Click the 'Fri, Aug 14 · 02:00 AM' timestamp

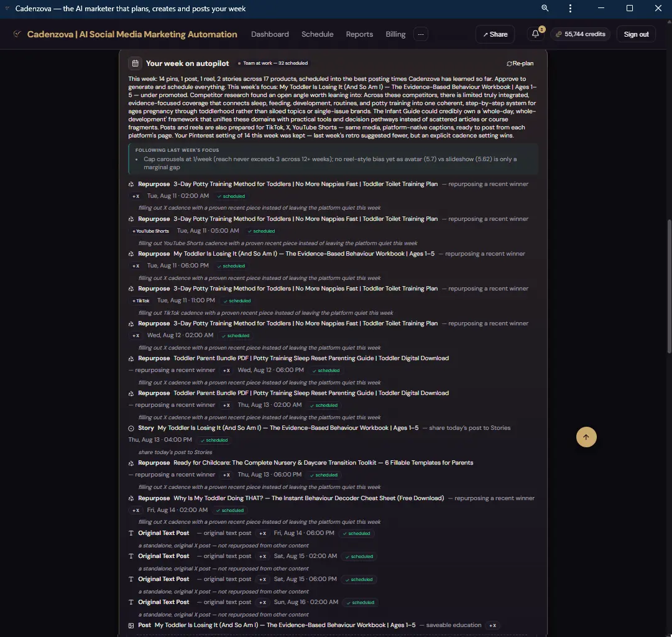click(x=177, y=510)
